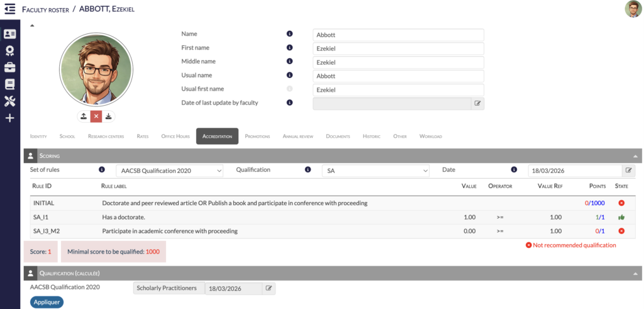
Task: Collapse the Scoring section panel
Action: pos(635,155)
